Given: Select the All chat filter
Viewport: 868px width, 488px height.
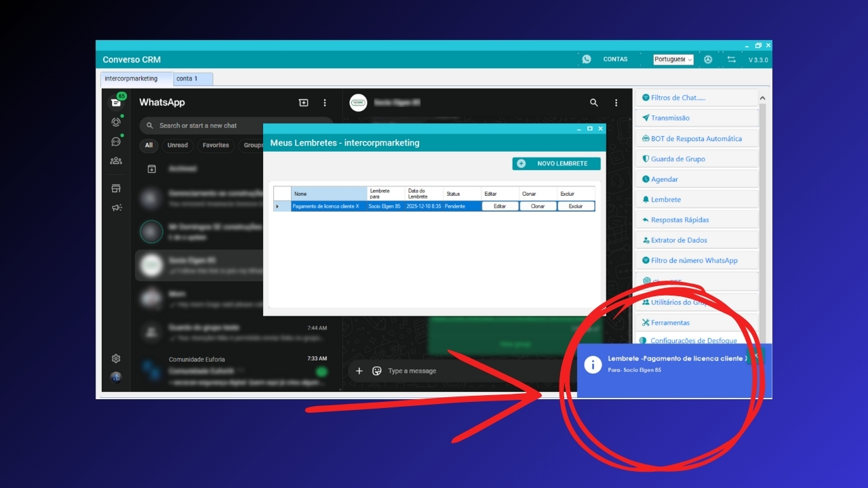Looking at the screenshot, I should pyautogui.click(x=149, y=145).
